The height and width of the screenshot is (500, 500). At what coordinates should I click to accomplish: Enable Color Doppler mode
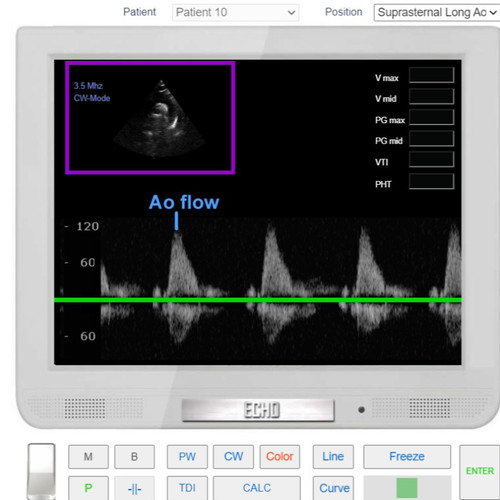click(280, 457)
